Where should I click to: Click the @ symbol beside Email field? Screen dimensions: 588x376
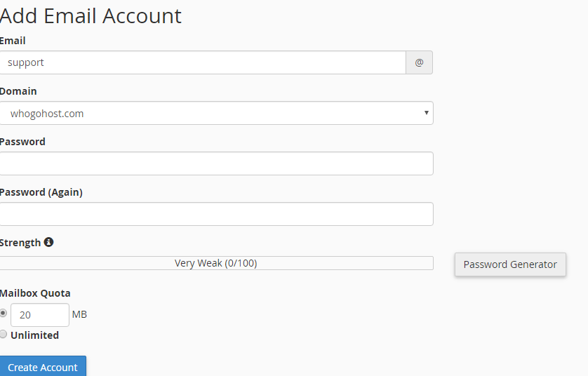coord(419,62)
